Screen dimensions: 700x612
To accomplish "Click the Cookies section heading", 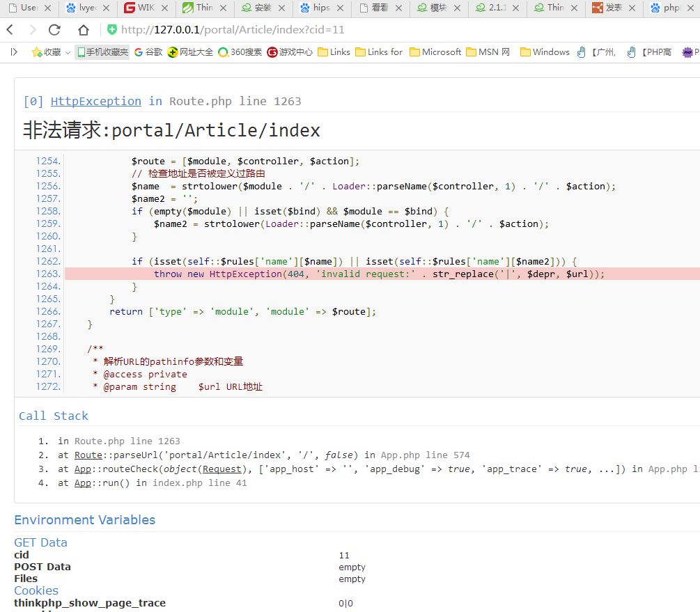I will [x=36, y=590].
